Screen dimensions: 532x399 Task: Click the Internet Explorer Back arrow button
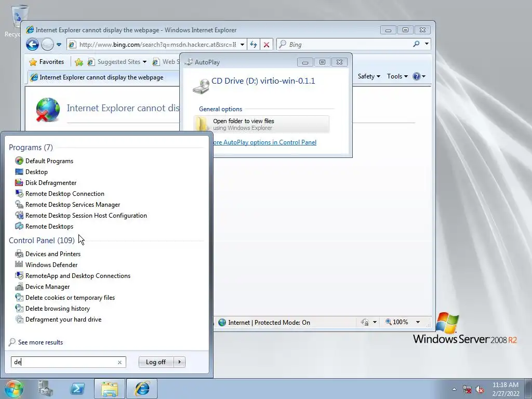point(33,45)
